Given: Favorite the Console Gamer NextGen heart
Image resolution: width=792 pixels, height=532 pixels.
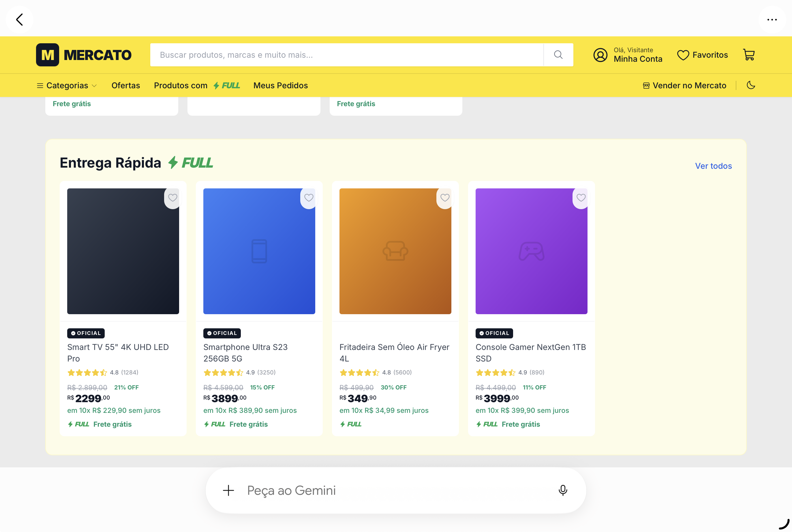Looking at the screenshot, I should (581, 197).
